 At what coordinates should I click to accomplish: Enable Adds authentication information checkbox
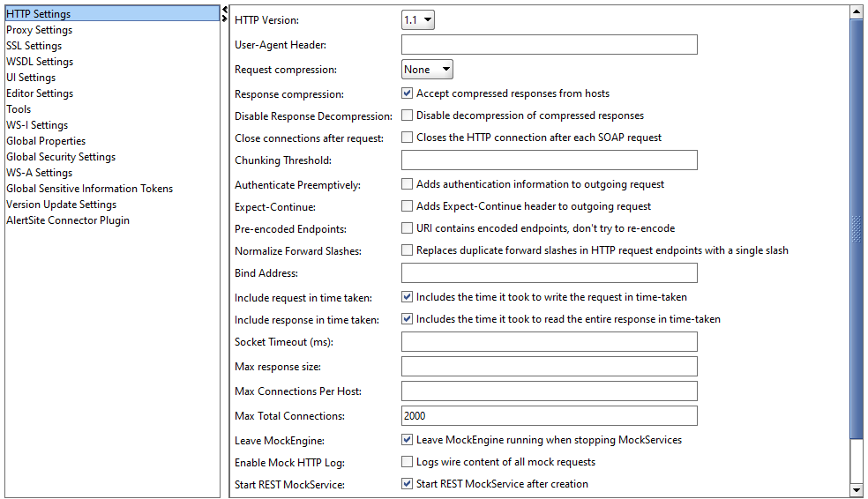pyautogui.click(x=407, y=183)
